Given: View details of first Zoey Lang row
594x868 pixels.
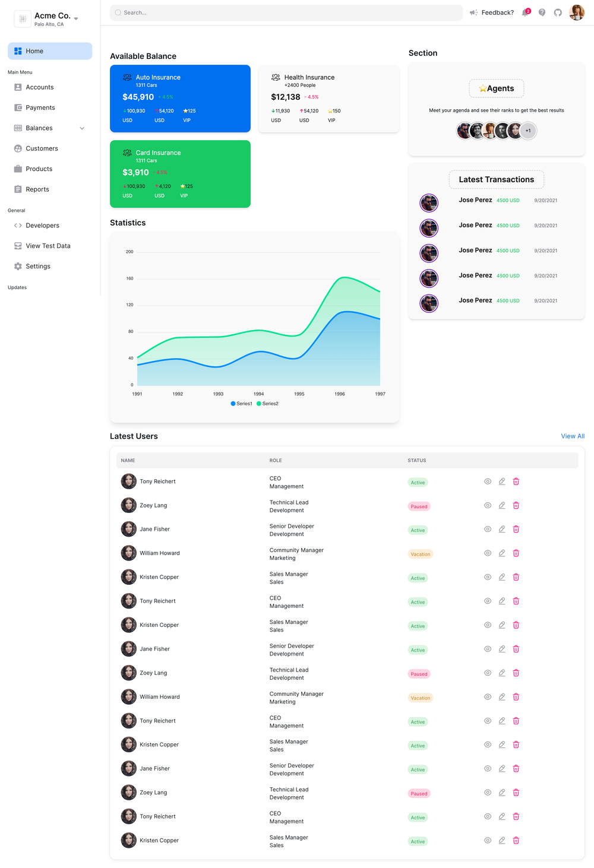Looking at the screenshot, I should [x=488, y=505].
